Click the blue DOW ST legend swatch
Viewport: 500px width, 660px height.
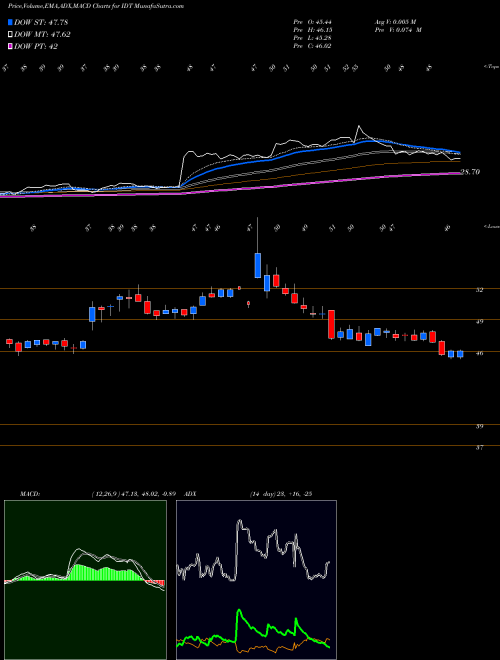click(x=10, y=22)
